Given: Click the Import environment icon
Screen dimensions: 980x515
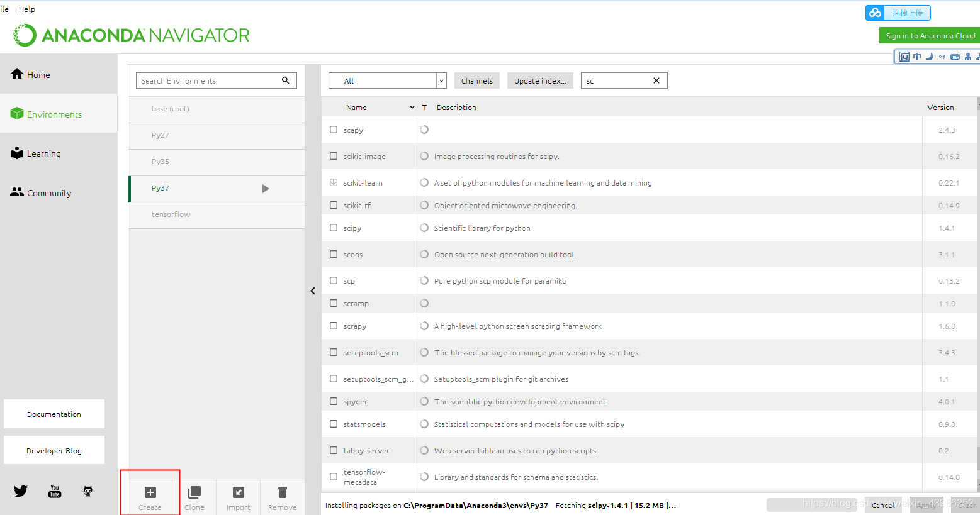Looking at the screenshot, I should coord(239,492).
